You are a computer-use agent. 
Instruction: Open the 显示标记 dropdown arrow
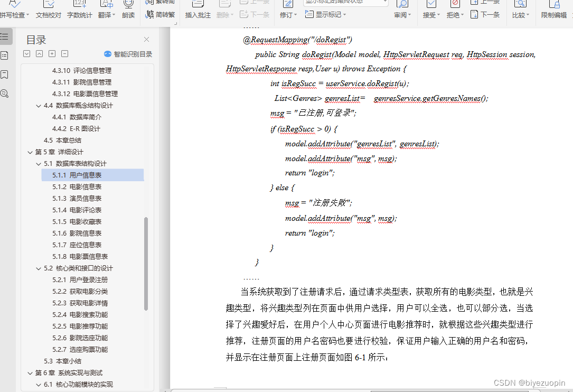pyautogui.click(x=344, y=15)
